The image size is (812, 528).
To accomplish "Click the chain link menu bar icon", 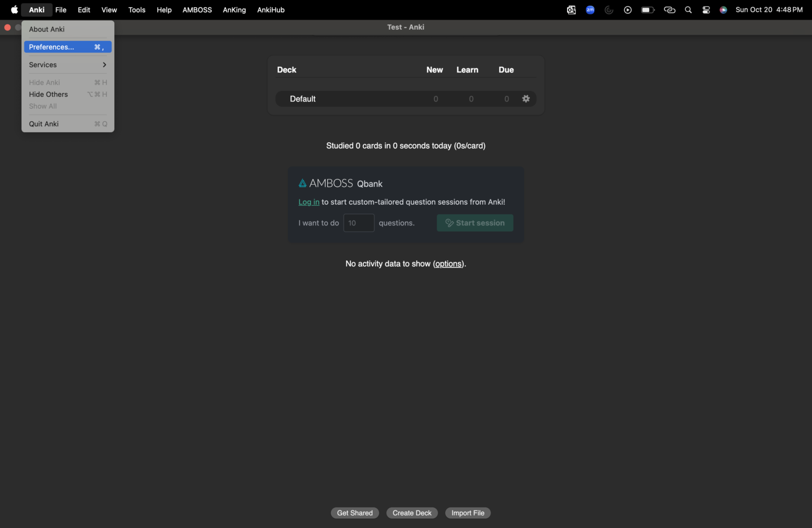I will click(670, 10).
